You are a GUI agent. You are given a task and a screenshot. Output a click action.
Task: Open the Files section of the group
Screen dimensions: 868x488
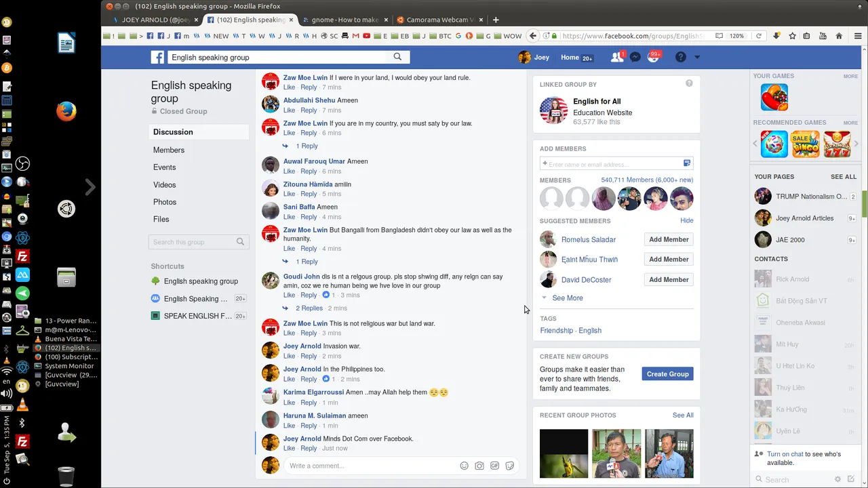[x=161, y=220]
